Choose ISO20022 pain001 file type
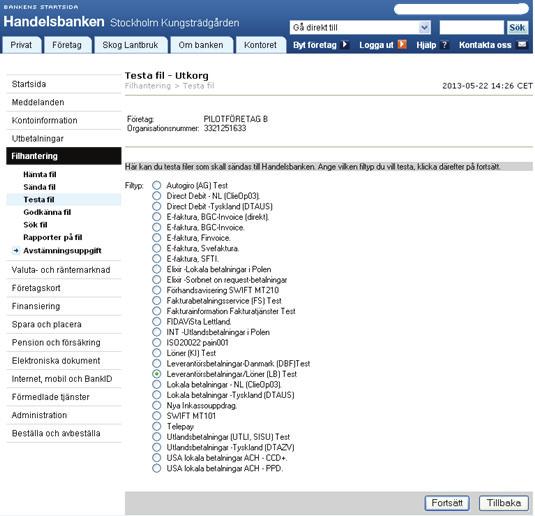The image size is (535, 516). click(x=157, y=343)
